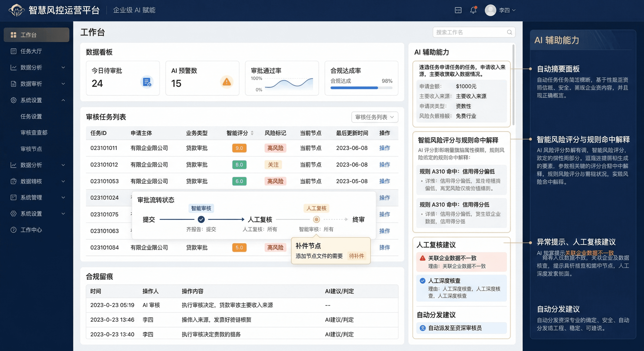Expand the 系统管理 sidebar menu
Image resolution: width=644 pixels, height=351 pixels.
(63, 197)
